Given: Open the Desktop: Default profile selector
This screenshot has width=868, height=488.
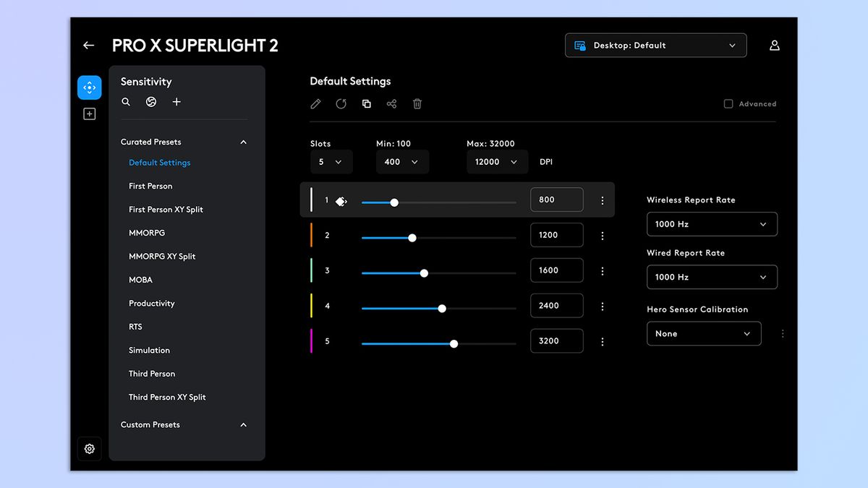Looking at the screenshot, I should tap(655, 45).
